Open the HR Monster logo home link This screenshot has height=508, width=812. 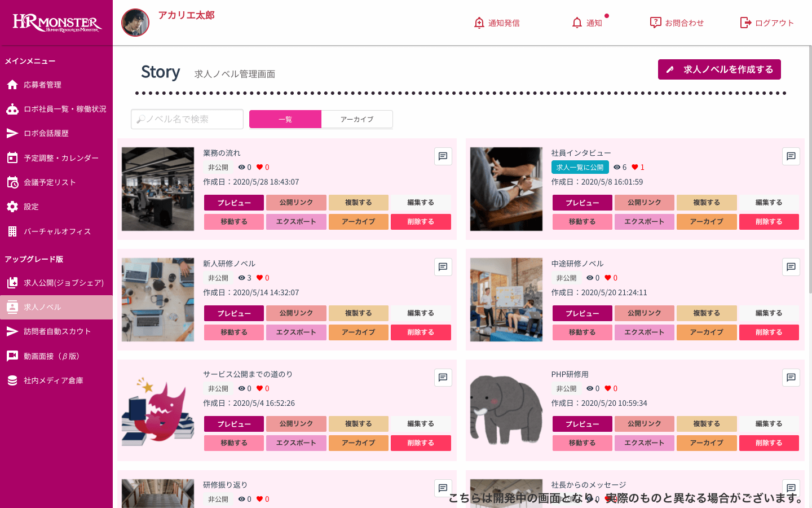click(x=56, y=23)
